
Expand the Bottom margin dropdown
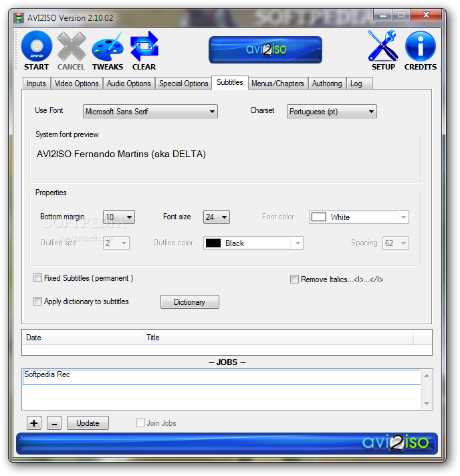tap(119, 217)
